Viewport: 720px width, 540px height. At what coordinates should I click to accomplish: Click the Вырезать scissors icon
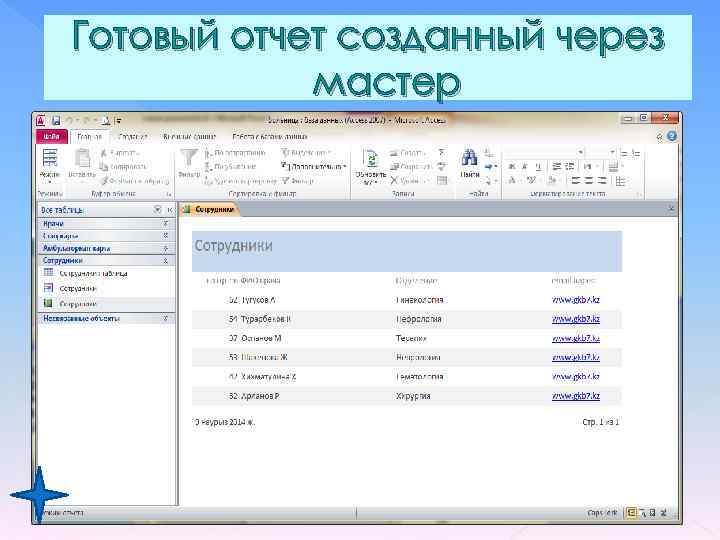click(x=104, y=152)
